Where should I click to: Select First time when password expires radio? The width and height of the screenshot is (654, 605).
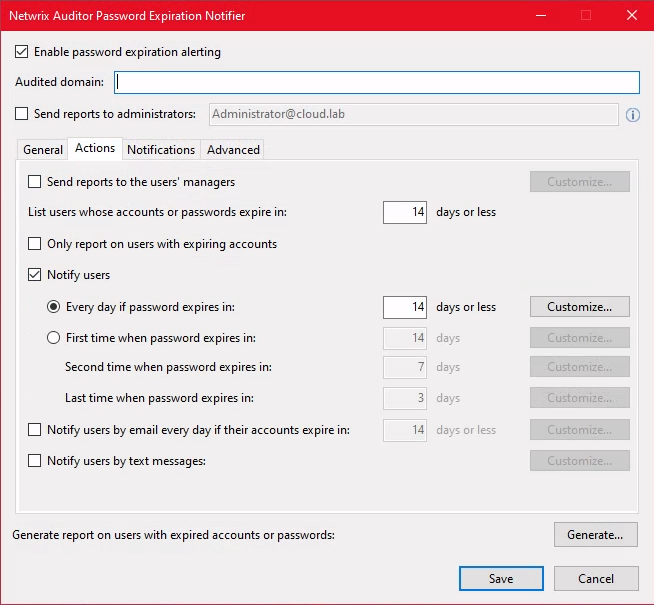point(54,338)
